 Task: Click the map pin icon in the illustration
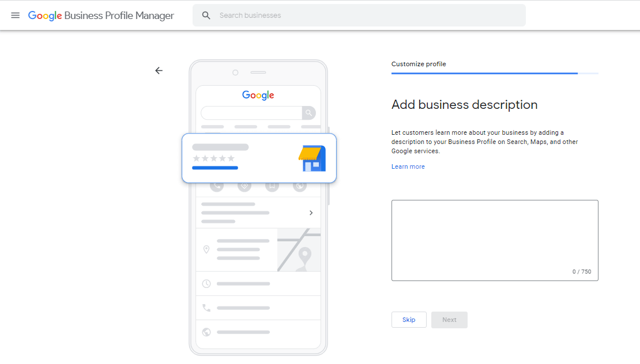(206, 249)
